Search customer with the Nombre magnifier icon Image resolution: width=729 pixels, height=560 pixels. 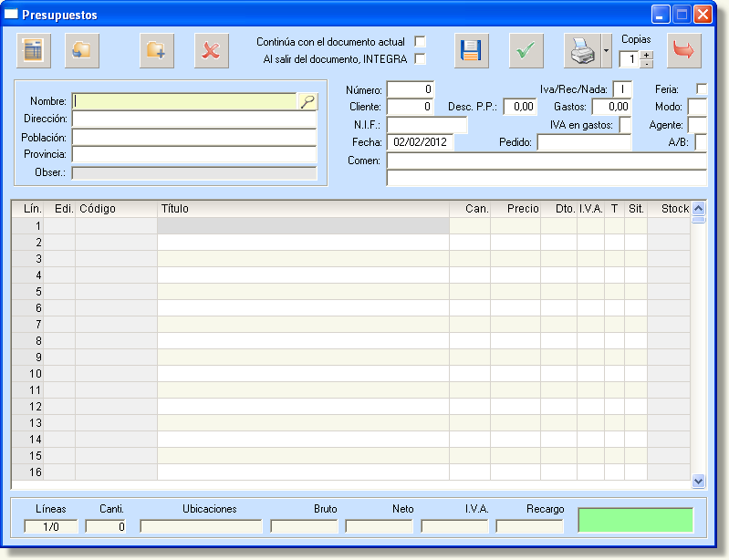[x=307, y=102]
